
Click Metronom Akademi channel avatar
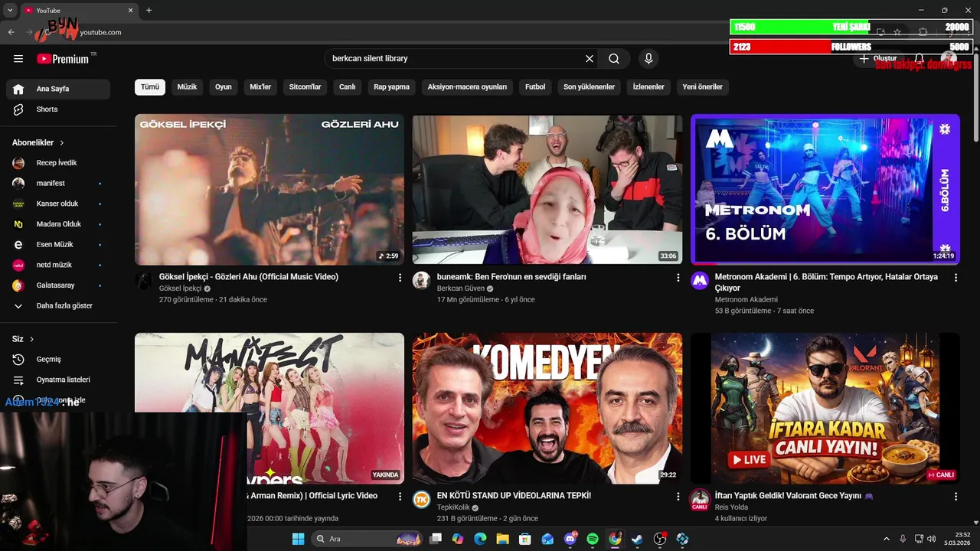click(700, 281)
